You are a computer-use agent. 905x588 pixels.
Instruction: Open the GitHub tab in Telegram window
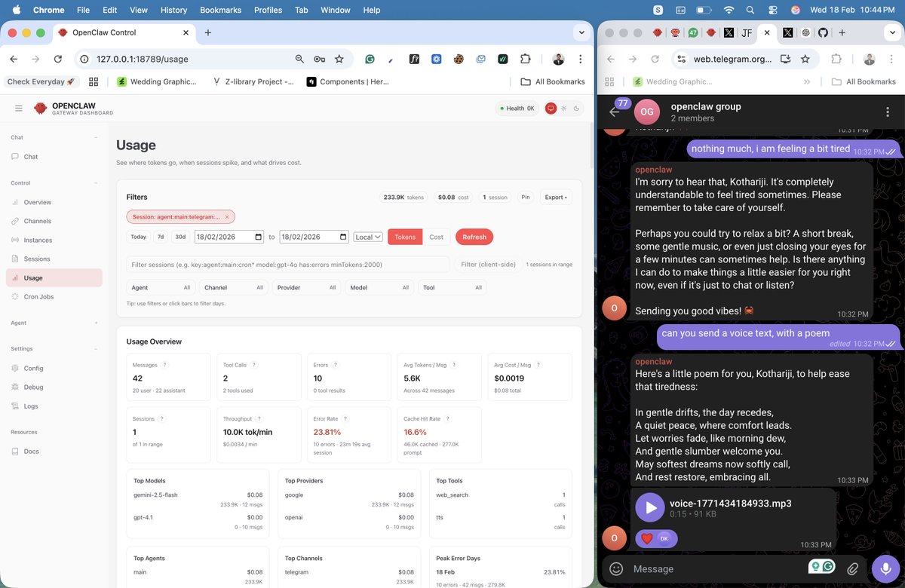tap(823, 33)
